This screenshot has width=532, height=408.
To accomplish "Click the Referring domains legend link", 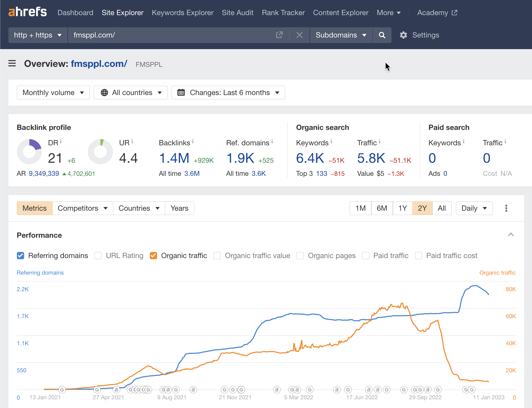I will pyautogui.click(x=40, y=273).
